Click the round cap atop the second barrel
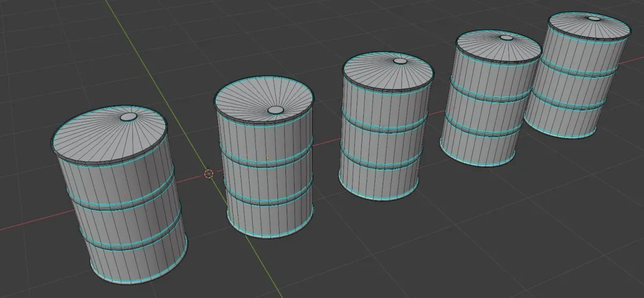Viewport: 644px width, 298px height. tap(275, 110)
